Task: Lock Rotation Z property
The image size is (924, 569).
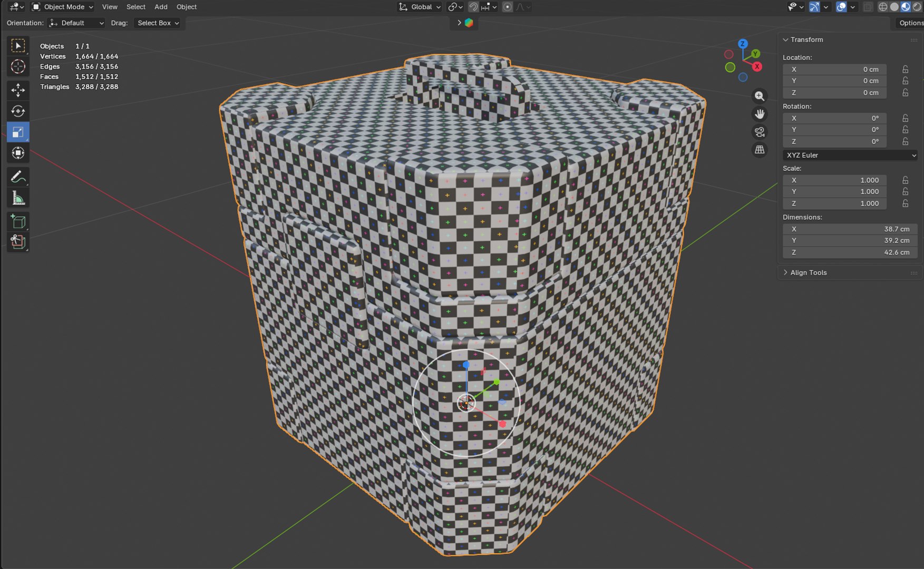Action: tap(905, 142)
